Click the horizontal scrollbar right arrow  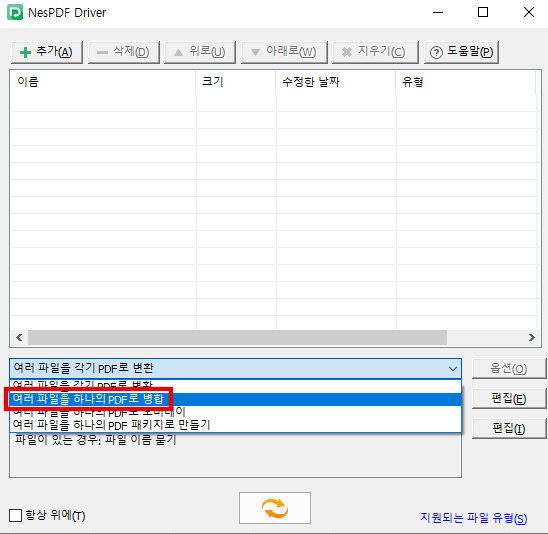point(532,338)
